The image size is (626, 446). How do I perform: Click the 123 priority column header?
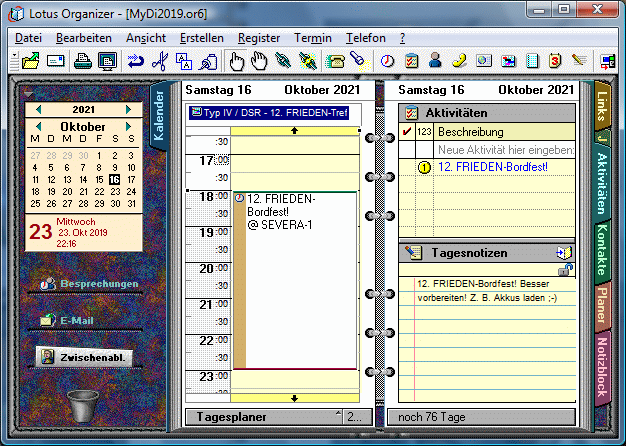tap(424, 132)
